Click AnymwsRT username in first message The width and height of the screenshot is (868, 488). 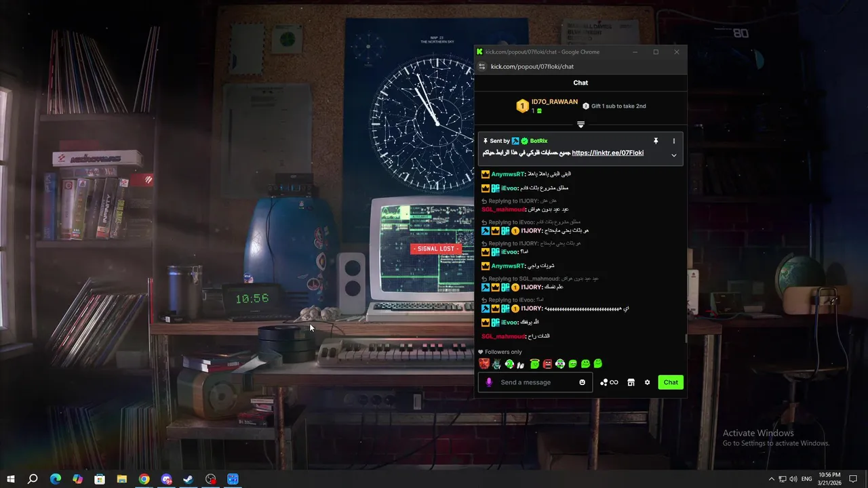[507, 174]
